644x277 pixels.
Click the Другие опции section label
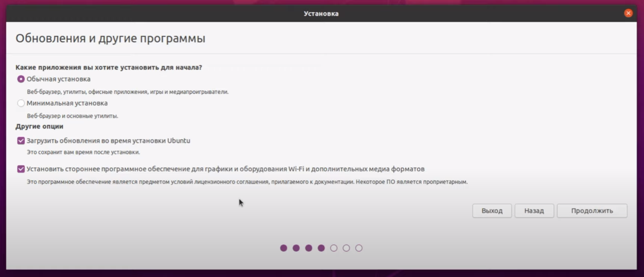40,126
